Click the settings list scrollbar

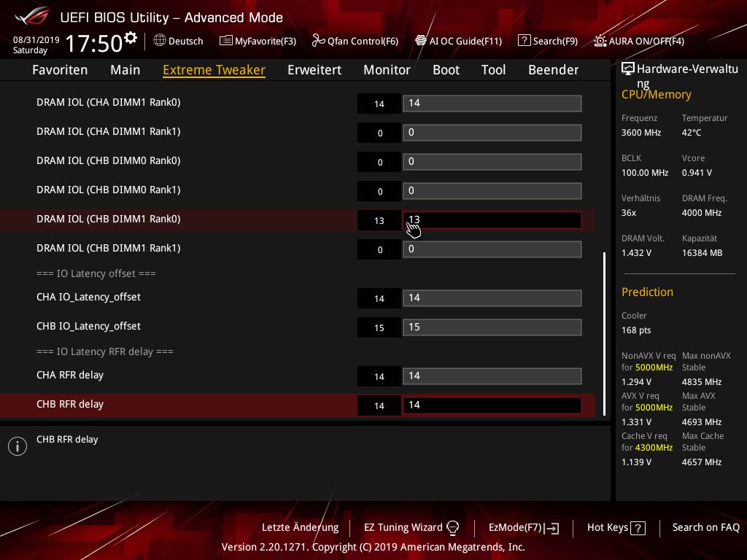pyautogui.click(x=605, y=333)
